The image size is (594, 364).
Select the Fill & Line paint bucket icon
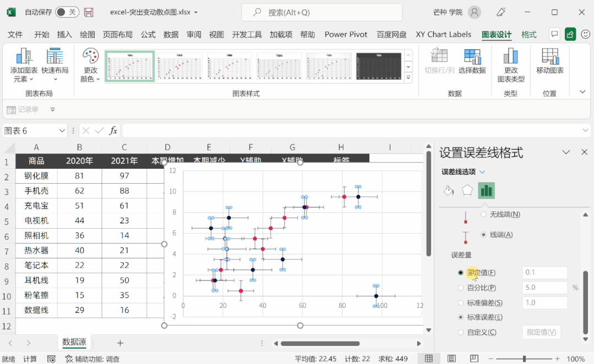tap(449, 191)
